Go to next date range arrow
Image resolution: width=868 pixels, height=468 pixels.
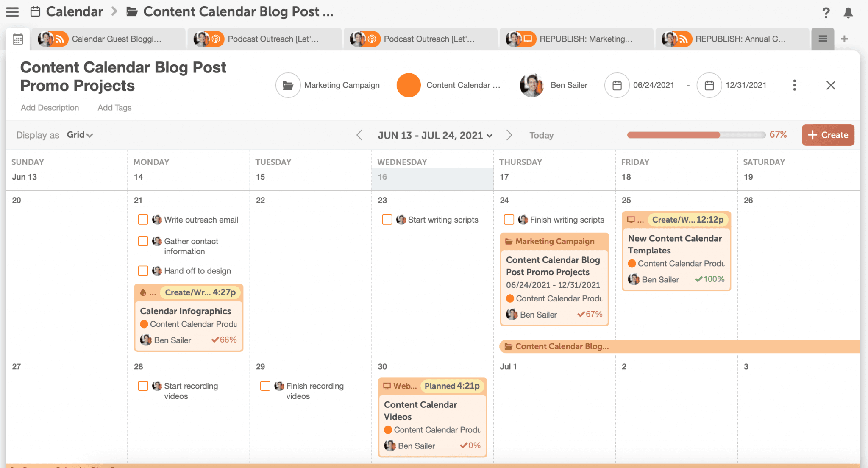pos(509,135)
